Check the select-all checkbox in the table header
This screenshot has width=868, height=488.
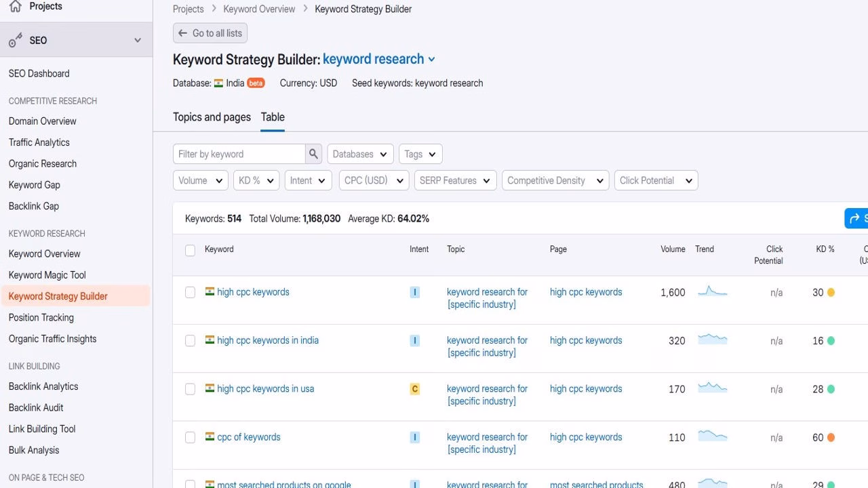190,250
